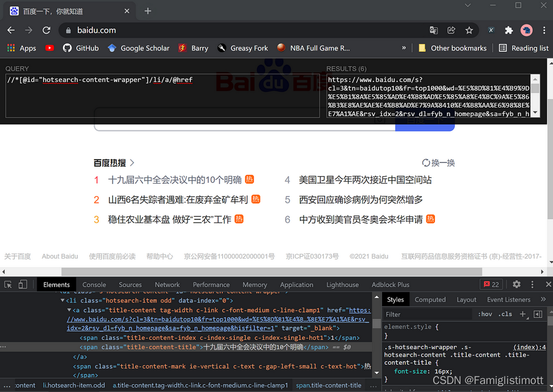Select the inspect element picker in DevTools

click(x=8, y=284)
